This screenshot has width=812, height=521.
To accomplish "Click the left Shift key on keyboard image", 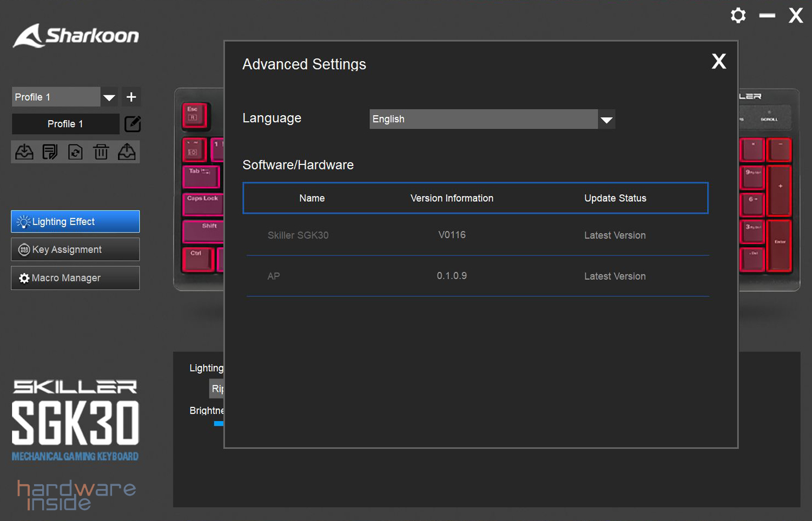I will (x=204, y=232).
